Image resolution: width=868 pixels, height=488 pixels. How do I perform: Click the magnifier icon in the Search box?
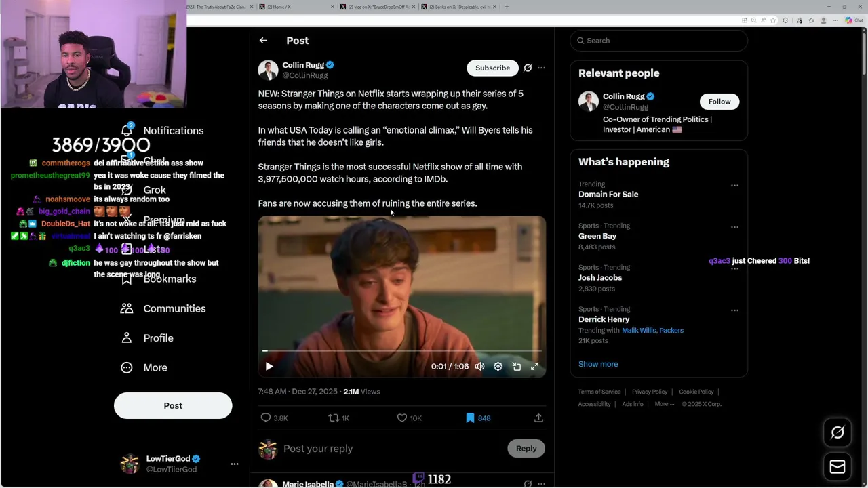point(580,41)
